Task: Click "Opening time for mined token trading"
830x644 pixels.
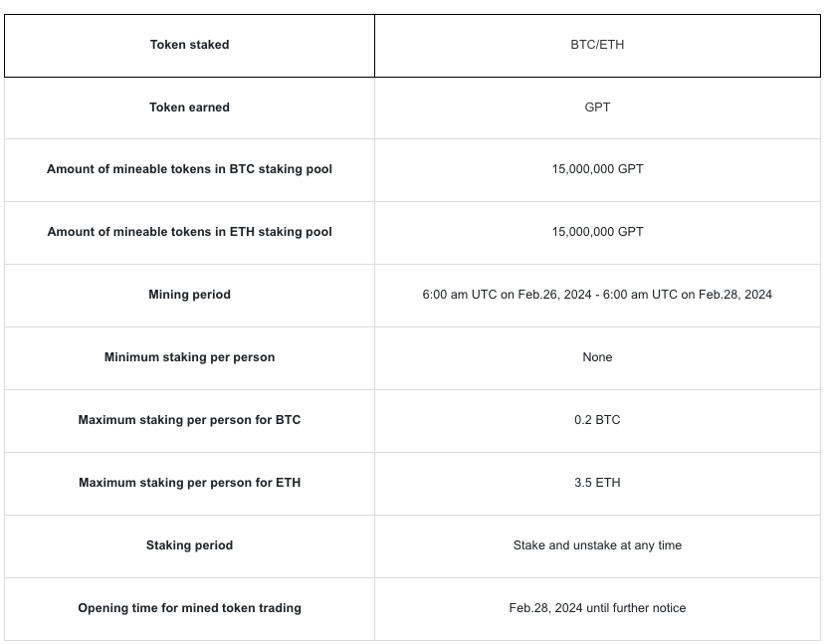Action: (189, 608)
